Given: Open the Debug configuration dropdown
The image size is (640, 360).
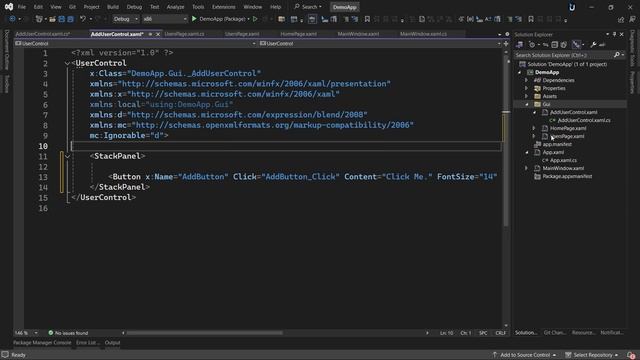Looking at the screenshot, I should pos(125,19).
